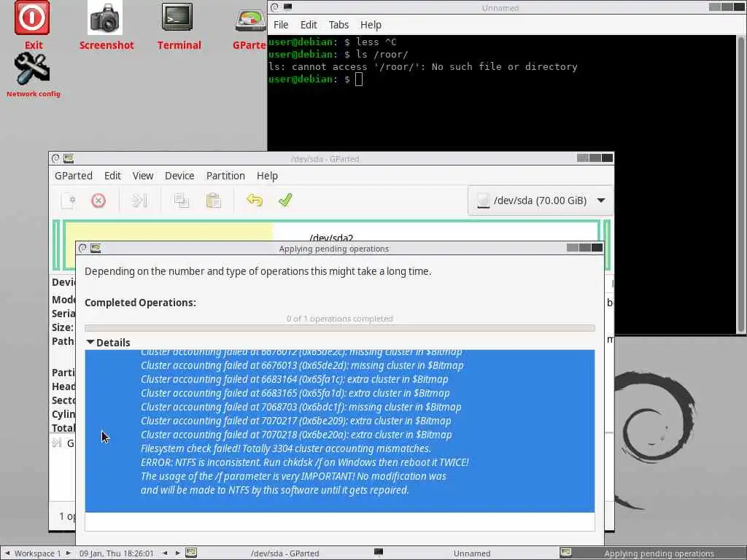The image size is (747, 560).
Task: Click the Resize/Move toolbar icon in GParted
Action: coord(139,201)
